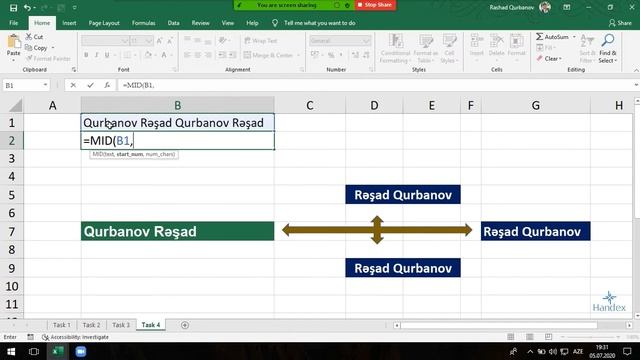Click the Ribbon Display Options icon
The width and height of the screenshot is (640, 360).
point(567,7)
